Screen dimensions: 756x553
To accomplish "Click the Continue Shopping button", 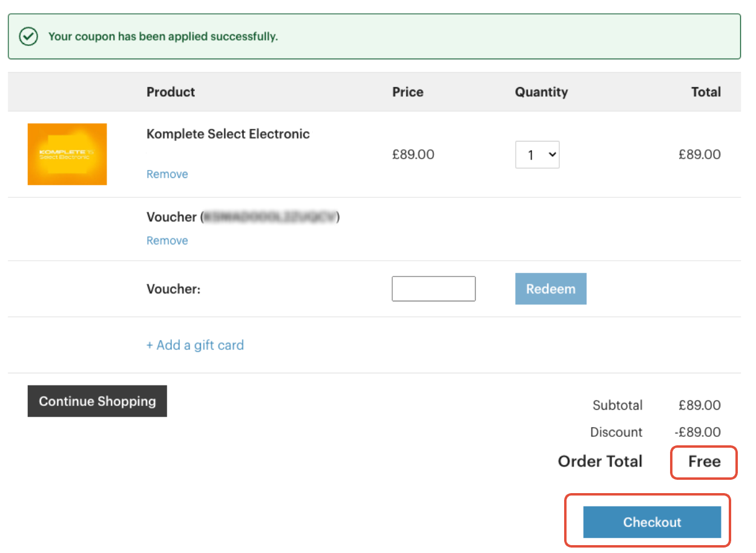I will [97, 401].
